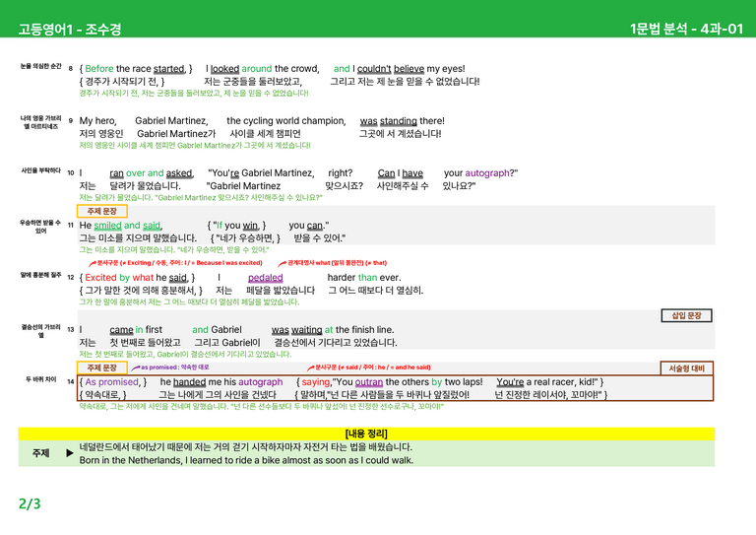Screen dimensions: 756x535
Task: Click the sentence number 10
Action: 71,172
